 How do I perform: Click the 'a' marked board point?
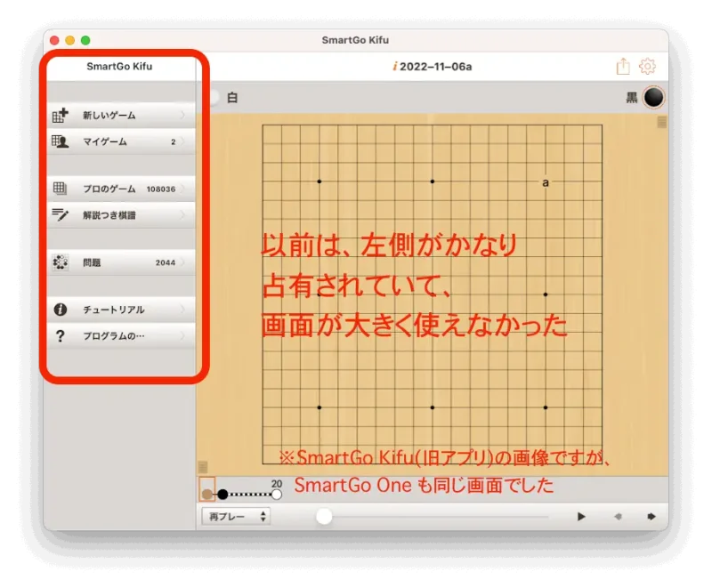546,182
